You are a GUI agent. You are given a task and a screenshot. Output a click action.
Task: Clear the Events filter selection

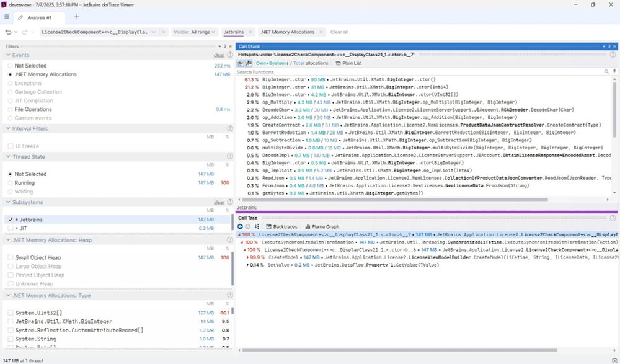coord(219,55)
